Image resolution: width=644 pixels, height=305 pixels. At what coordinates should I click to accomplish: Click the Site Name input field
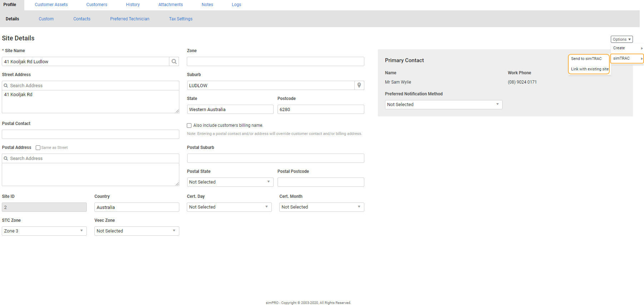[x=85, y=61]
